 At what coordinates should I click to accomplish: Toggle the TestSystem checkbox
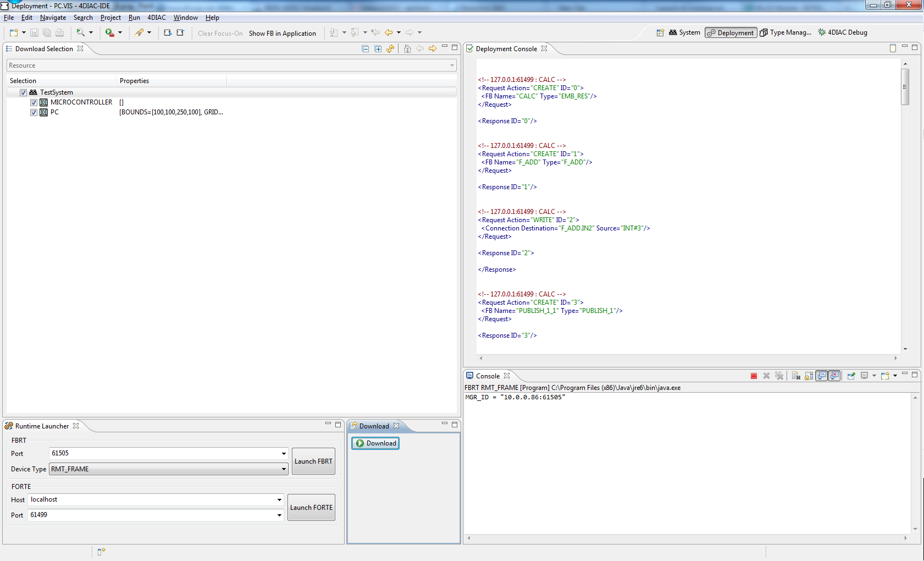pos(23,92)
